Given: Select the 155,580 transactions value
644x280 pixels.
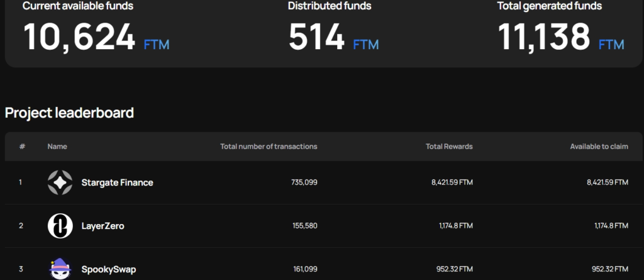Looking at the screenshot, I should point(305,226).
